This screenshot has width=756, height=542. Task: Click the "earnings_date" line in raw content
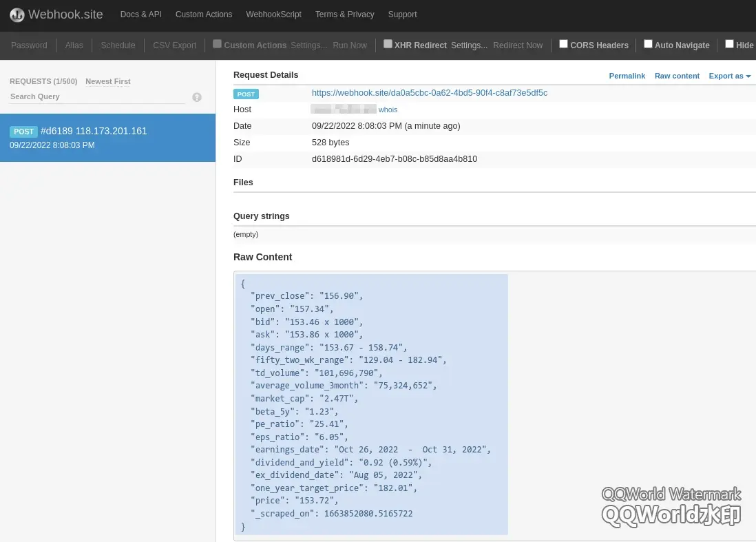370,450
